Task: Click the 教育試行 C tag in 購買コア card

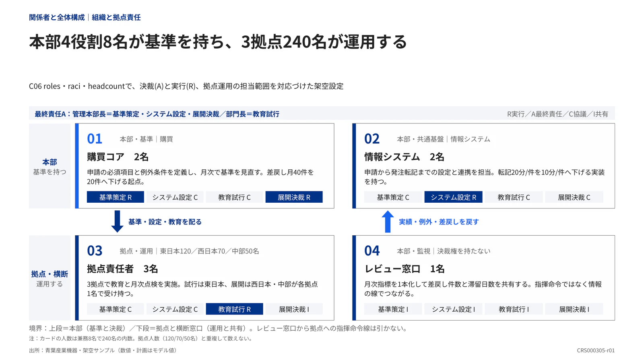Action: pos(235,197)
